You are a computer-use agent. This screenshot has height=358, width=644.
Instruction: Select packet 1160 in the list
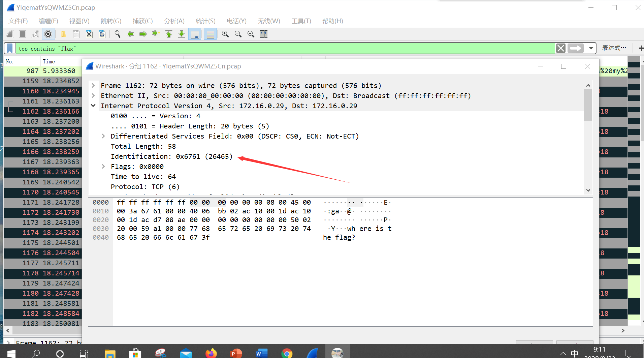click(x=43, y=91)
